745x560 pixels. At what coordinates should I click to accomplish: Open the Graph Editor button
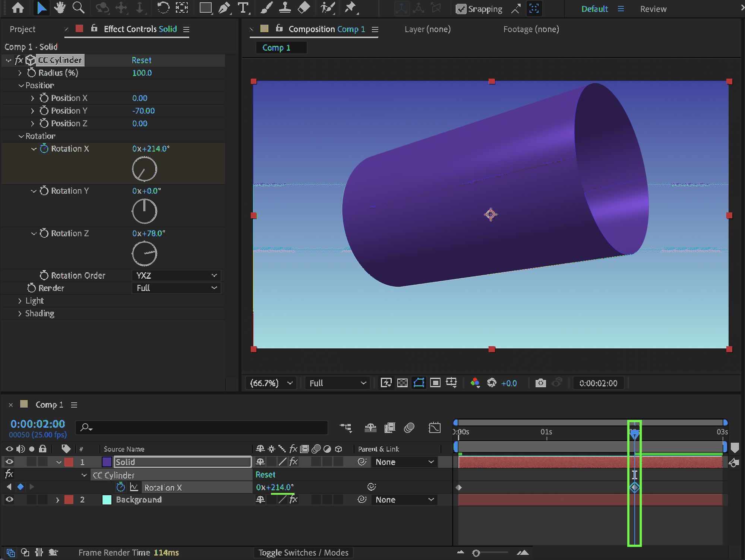(x=434, y=428)
